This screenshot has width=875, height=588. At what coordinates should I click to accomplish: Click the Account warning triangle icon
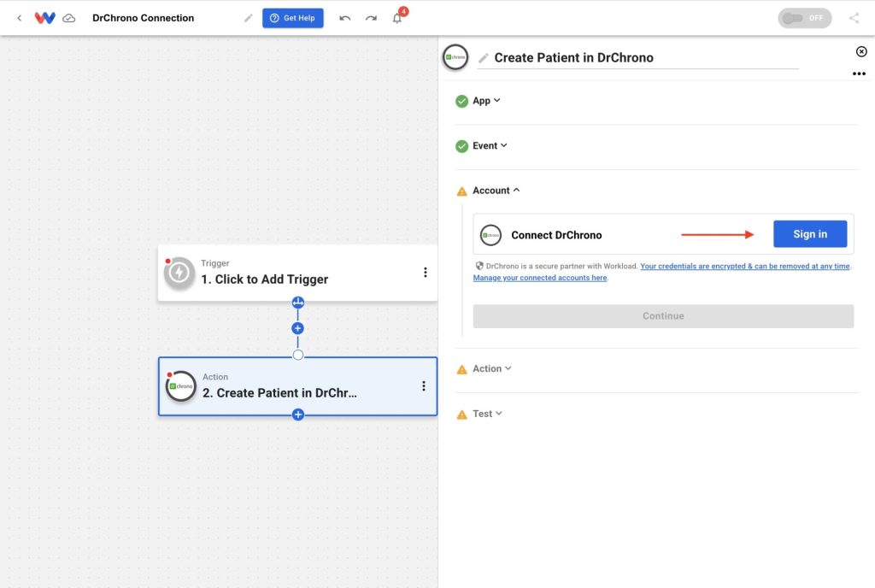(461, 191)
